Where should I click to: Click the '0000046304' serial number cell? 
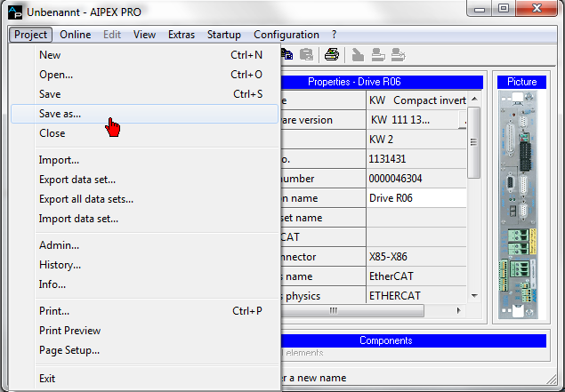416,179
